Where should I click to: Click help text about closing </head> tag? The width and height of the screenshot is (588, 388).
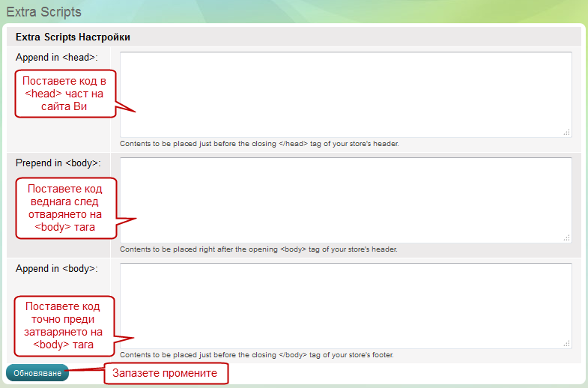tap(259, 143)
